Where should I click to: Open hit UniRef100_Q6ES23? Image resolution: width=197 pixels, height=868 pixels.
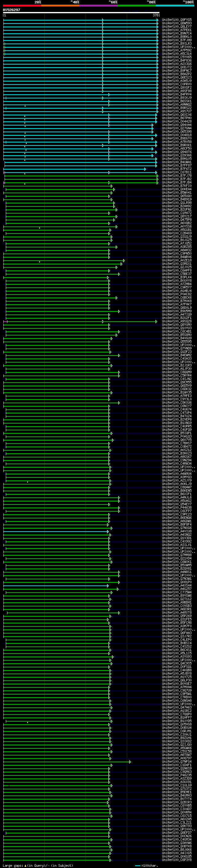coord(176,77)
